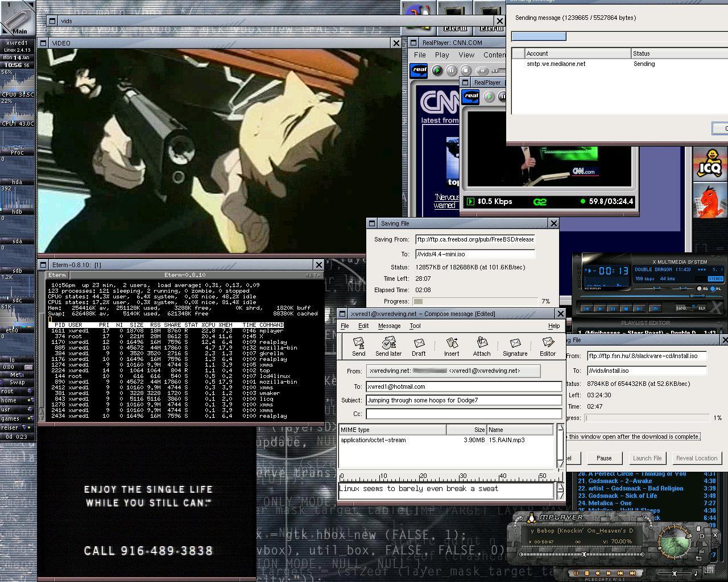The image size is (728, 582).
Task: Click the red dragon Mozilla dock icon
Action: [x=710, y=200]
